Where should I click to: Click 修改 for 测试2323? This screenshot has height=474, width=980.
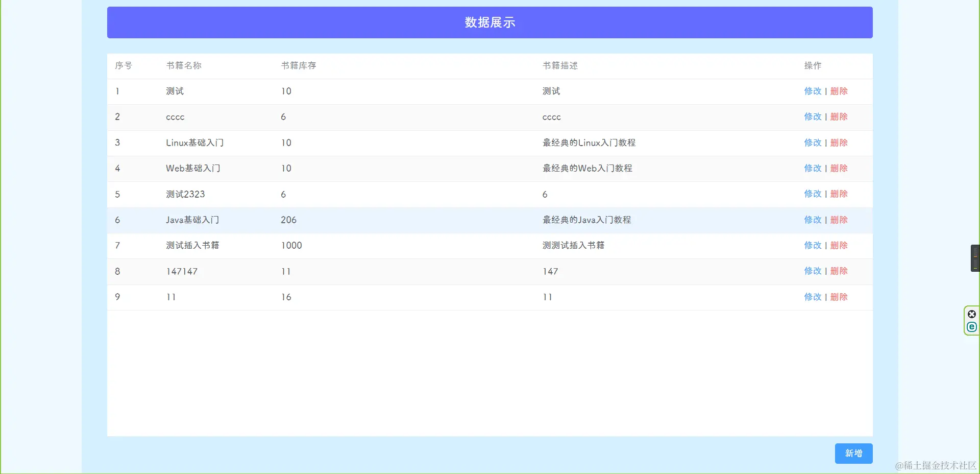813,194
